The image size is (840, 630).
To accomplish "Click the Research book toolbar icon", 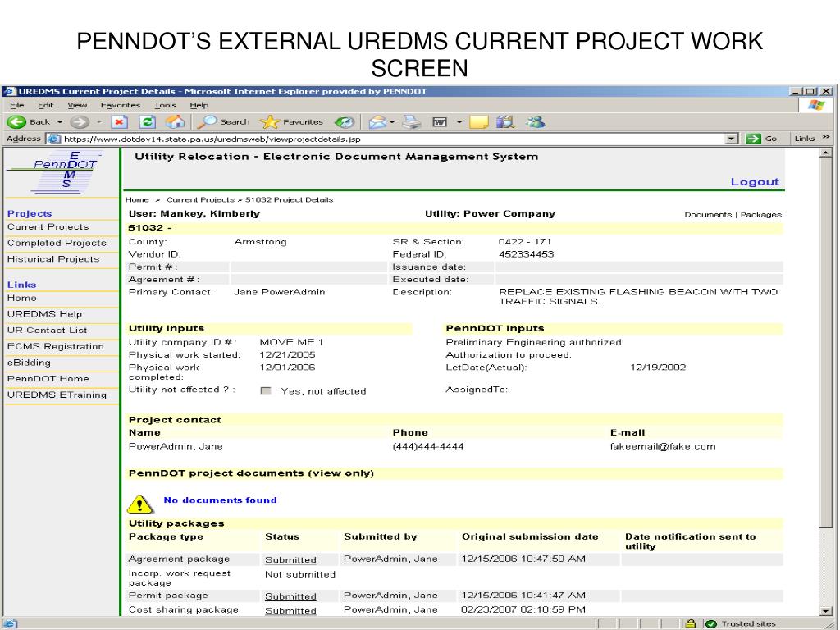I will pyautogui.click(x=504, y=122).
